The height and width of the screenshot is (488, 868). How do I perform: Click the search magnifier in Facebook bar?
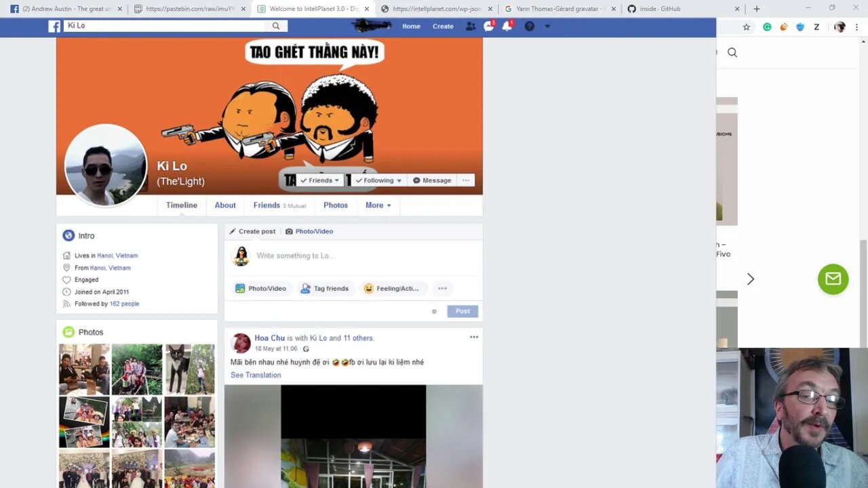[276, 26]
